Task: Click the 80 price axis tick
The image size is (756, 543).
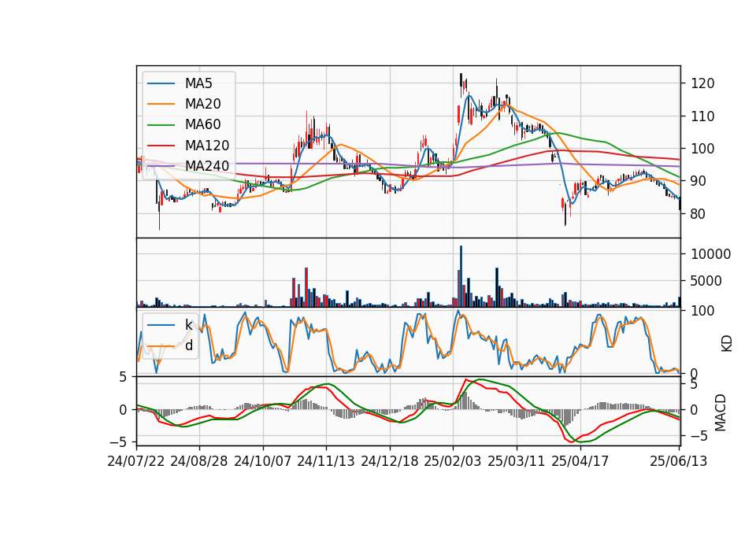Action: [x=699, y=214]
